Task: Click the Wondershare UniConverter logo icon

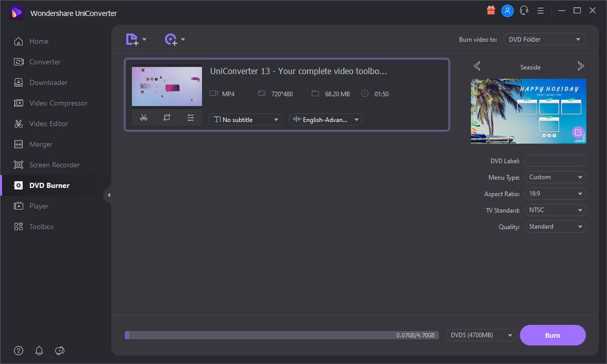Action: click(x=16, y=13)
